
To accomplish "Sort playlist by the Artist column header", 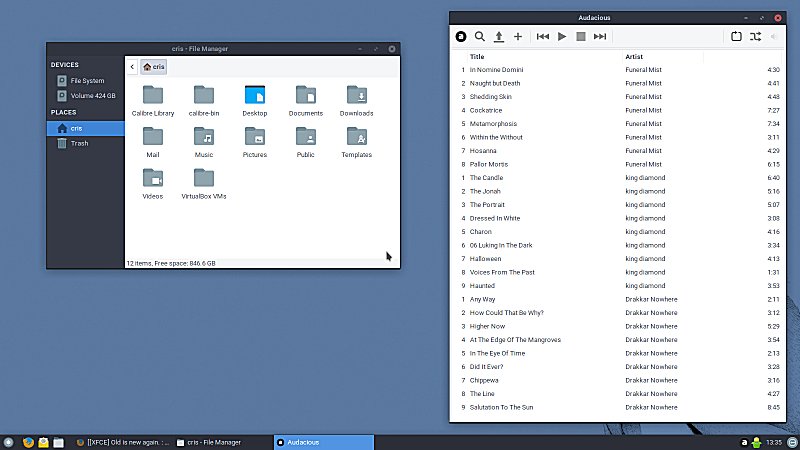I will point(635,56).
